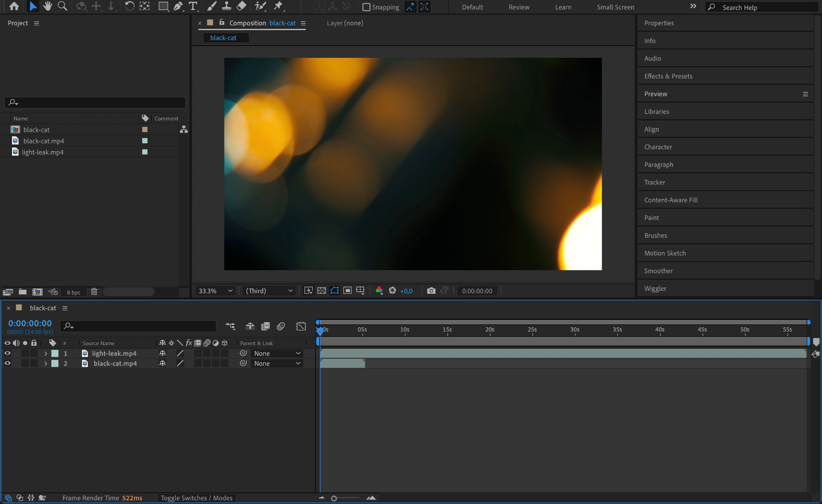Viewport: 822px width, 504px height.
Task: Select the Zoom magnifier tool
Action: pos(62,6)
